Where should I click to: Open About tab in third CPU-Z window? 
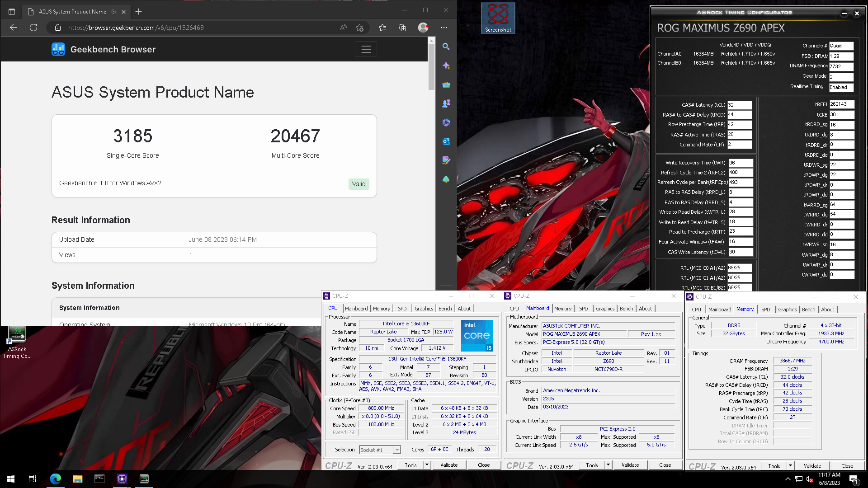click(x=827, y=310)
